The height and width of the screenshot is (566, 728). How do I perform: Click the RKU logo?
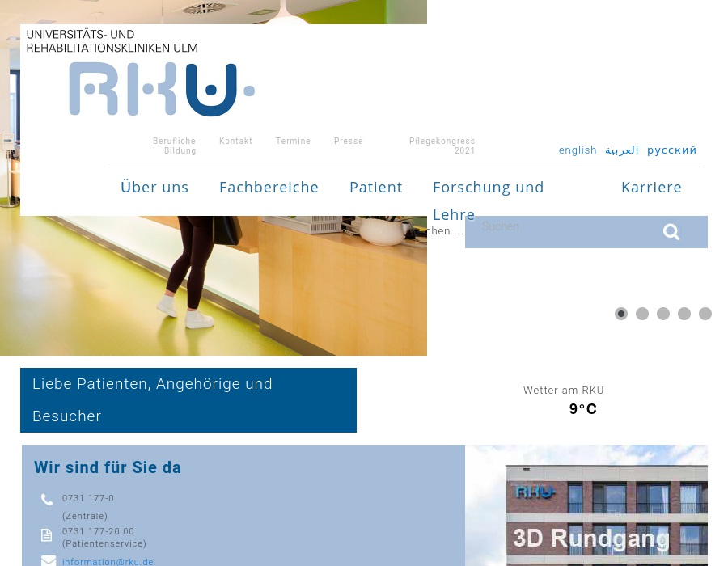[x=161, y=89]
